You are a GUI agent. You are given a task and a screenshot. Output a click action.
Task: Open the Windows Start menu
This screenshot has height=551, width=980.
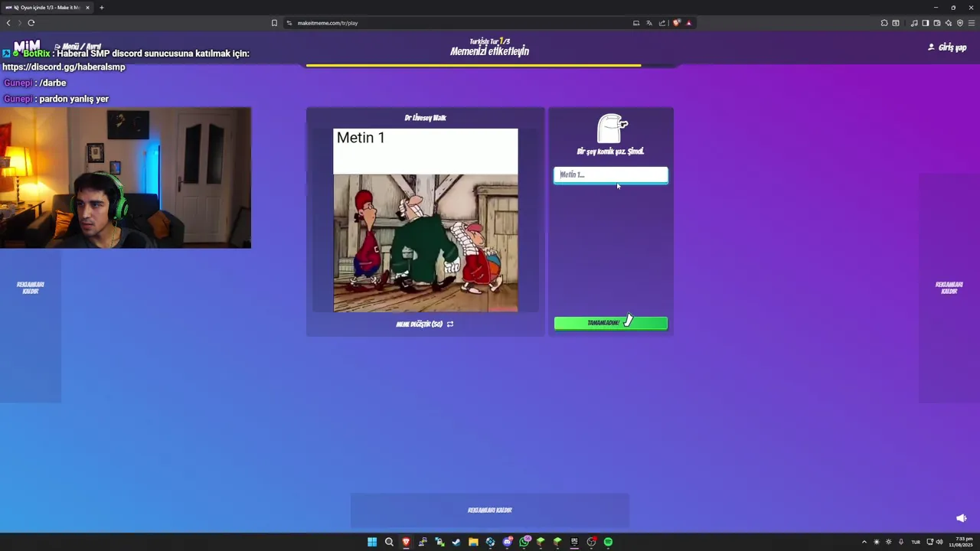(x=372, y=542)
